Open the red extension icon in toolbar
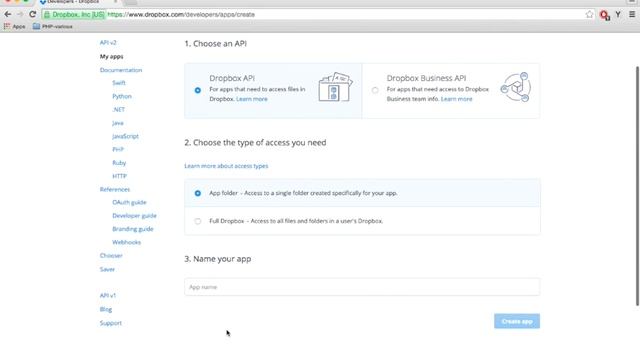This screenshot has height=360, width=640. pos(605,15)
